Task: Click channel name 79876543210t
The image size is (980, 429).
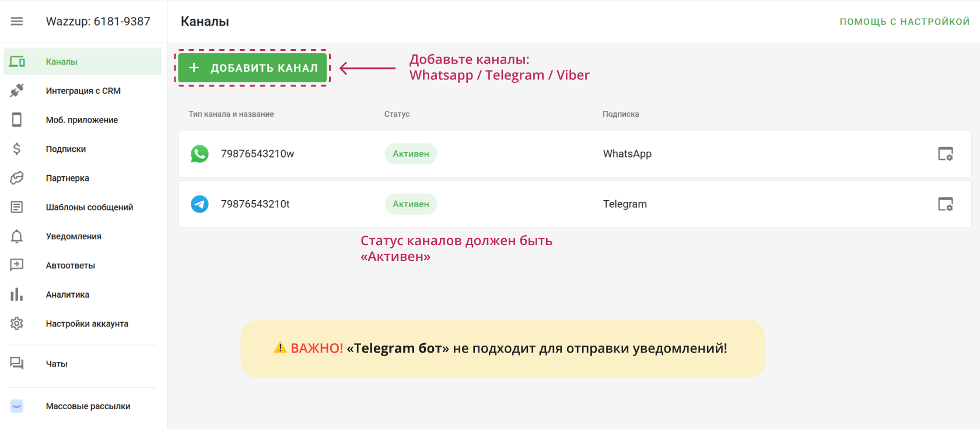Action: coord(255,204)
